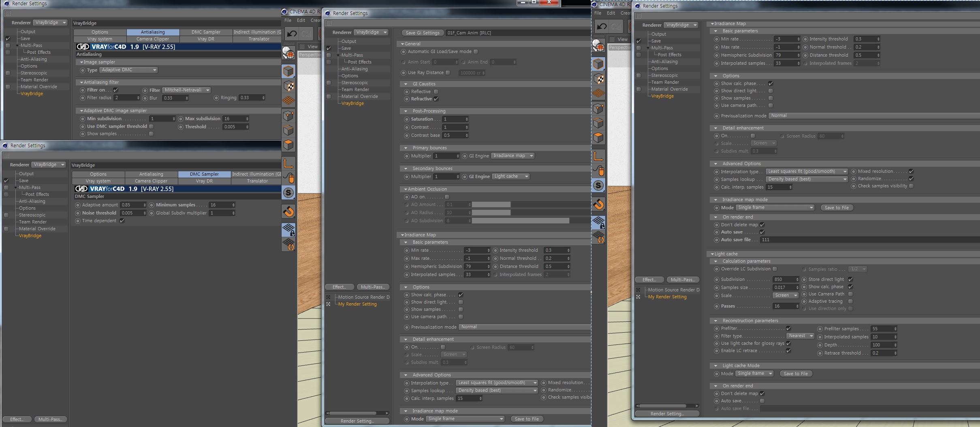Screen dimensions: 980x427
Task: Toggle Use light cache for glossy rays checkbox
Action: pos(788,343)
